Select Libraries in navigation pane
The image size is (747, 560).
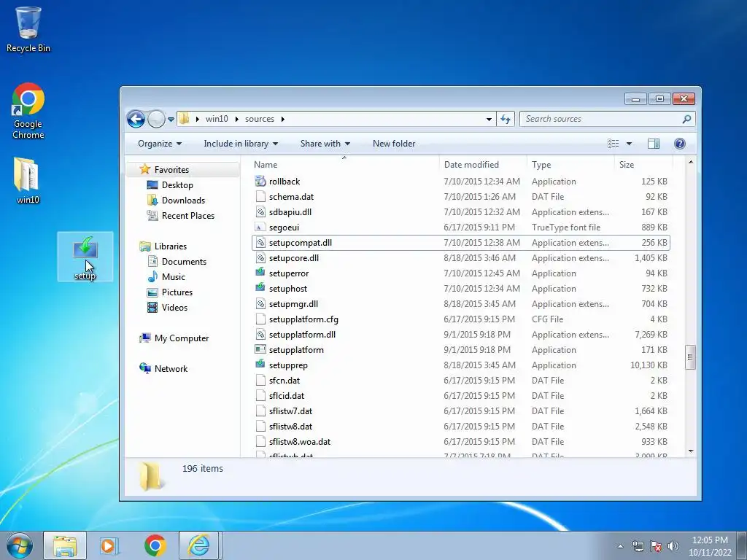[170, 246]
